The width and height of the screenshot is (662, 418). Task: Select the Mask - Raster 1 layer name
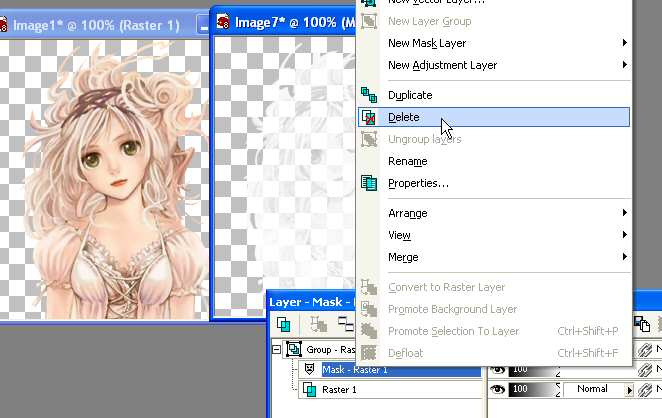pyautogui.click(x=355, y=370)
